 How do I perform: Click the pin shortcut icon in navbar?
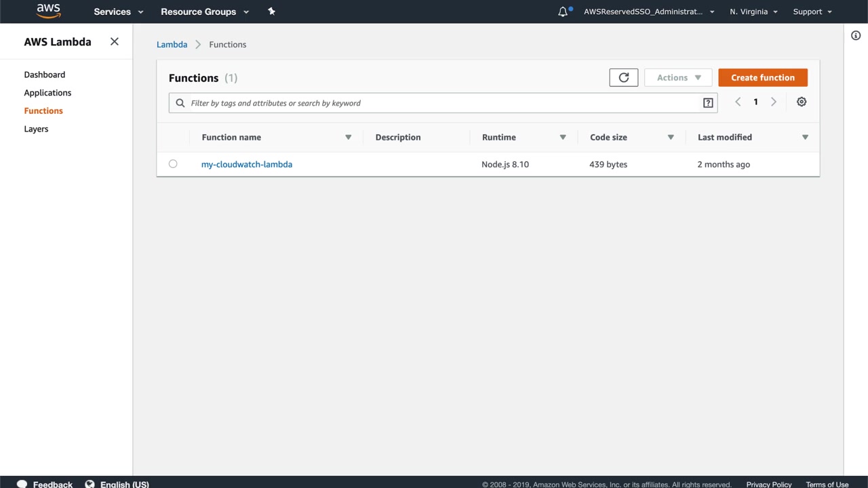[x=271, y=12]
